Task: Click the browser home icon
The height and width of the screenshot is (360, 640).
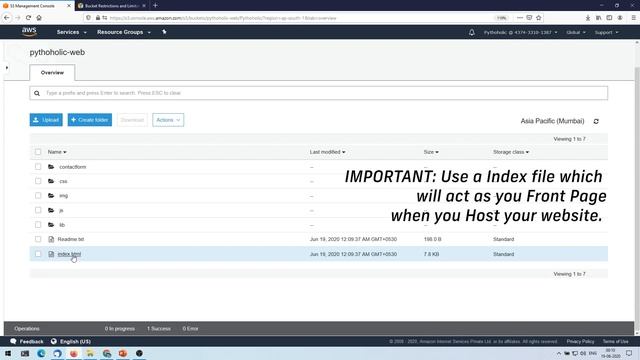Action: coord(39,18)
